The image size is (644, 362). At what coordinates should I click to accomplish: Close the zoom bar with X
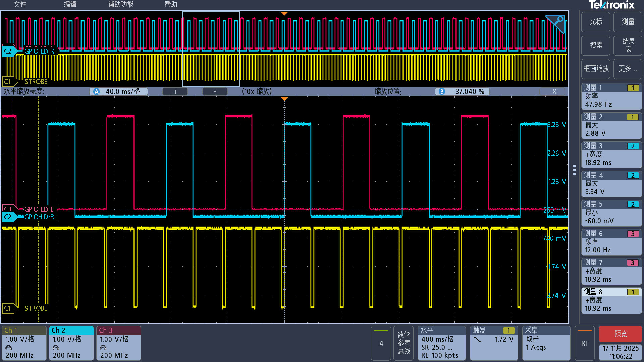tap(554, 92)
